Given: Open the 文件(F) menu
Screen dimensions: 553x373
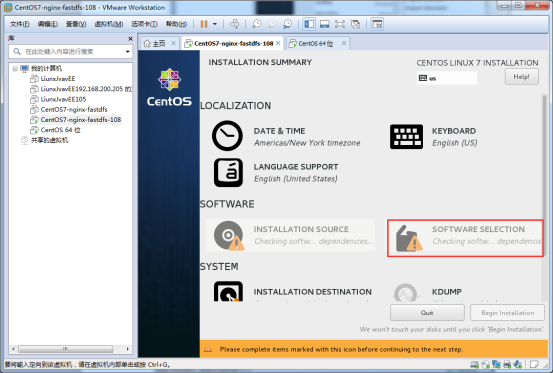Looking at the screenshot, I should [19, 24].
